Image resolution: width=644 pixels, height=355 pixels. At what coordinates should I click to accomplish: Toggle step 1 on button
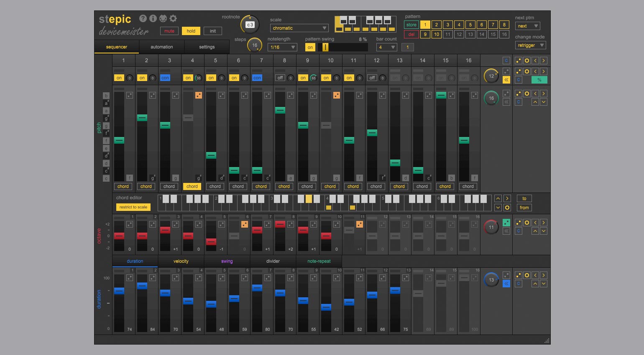coord(119,78)
